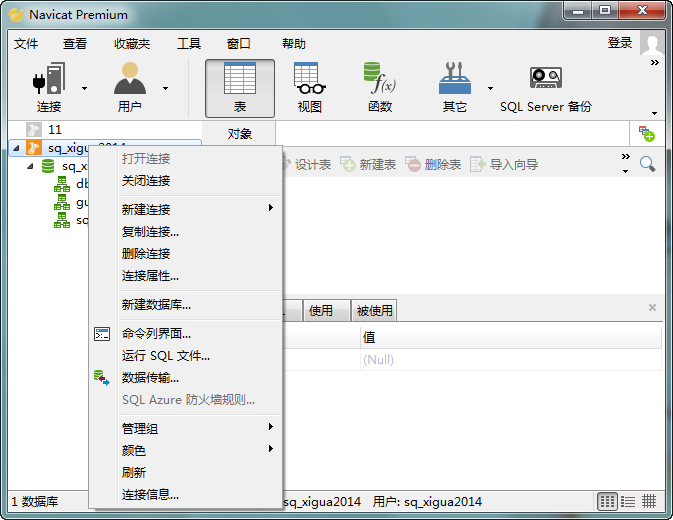Screen dimensions: 673x520
Task: Select the Table (表) toolbar button
Action: [239, 88]
